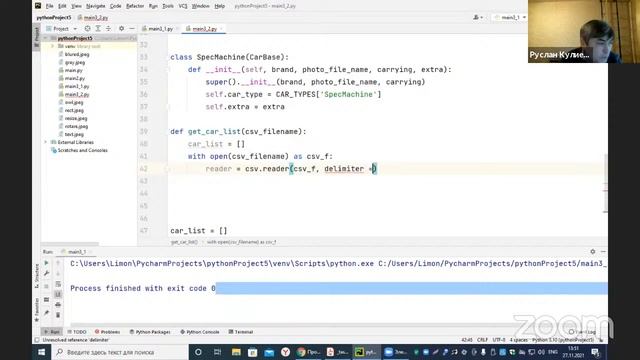Select blured.jpeg in project tree

coord(77,54)
